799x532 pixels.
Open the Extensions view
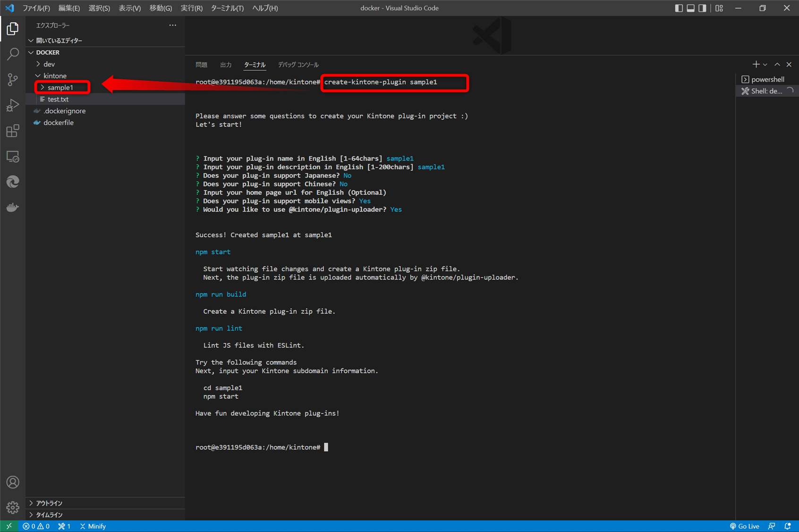(13, 131)
